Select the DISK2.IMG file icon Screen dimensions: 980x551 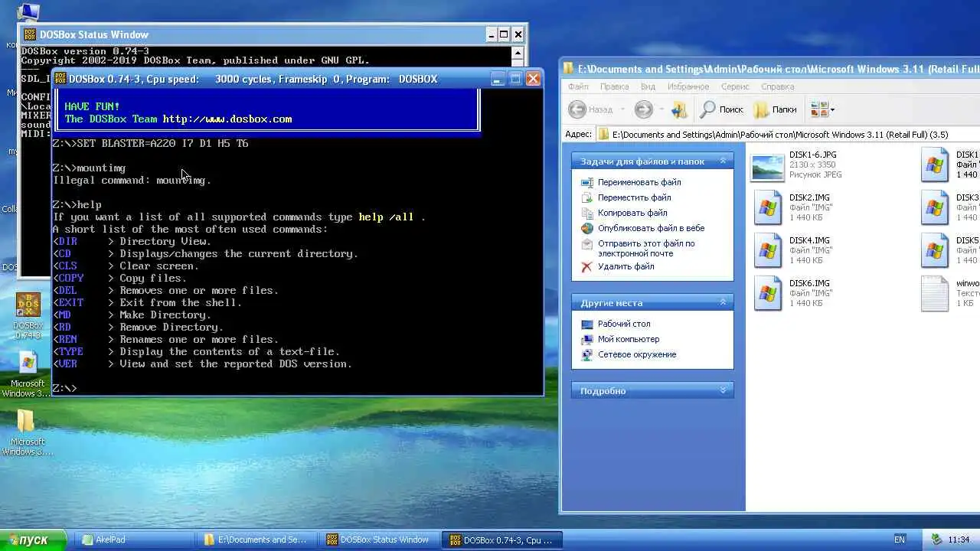click(767, 209)
